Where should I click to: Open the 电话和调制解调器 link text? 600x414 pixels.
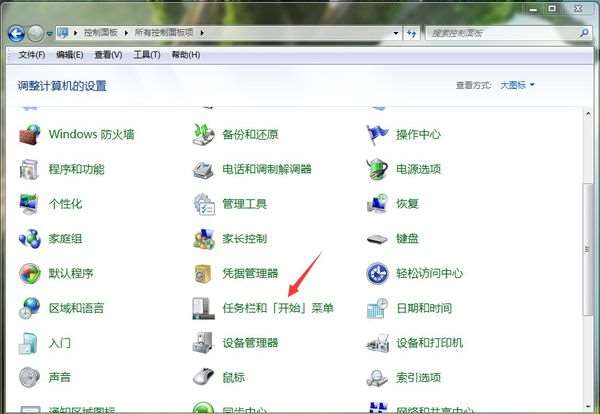[267, 169]
